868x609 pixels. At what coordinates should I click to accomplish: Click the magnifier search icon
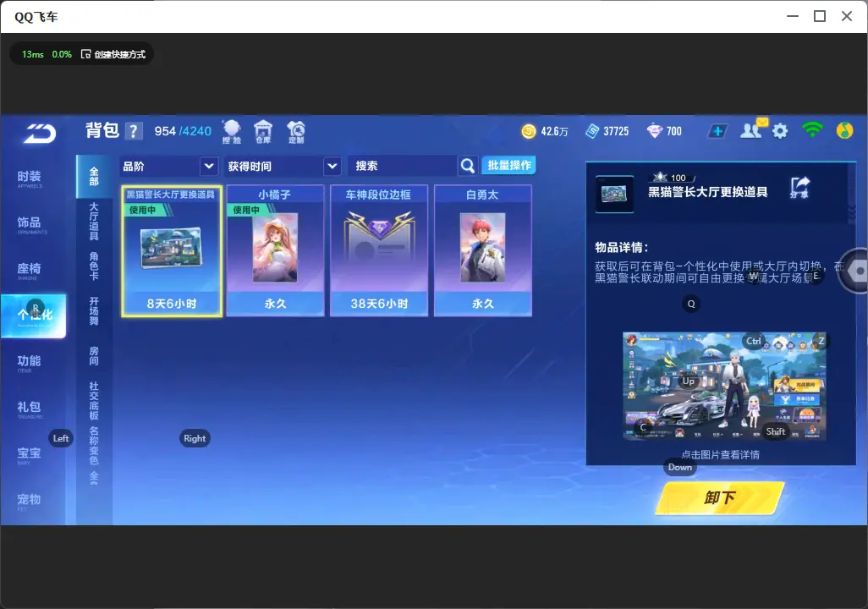point(468,166)
